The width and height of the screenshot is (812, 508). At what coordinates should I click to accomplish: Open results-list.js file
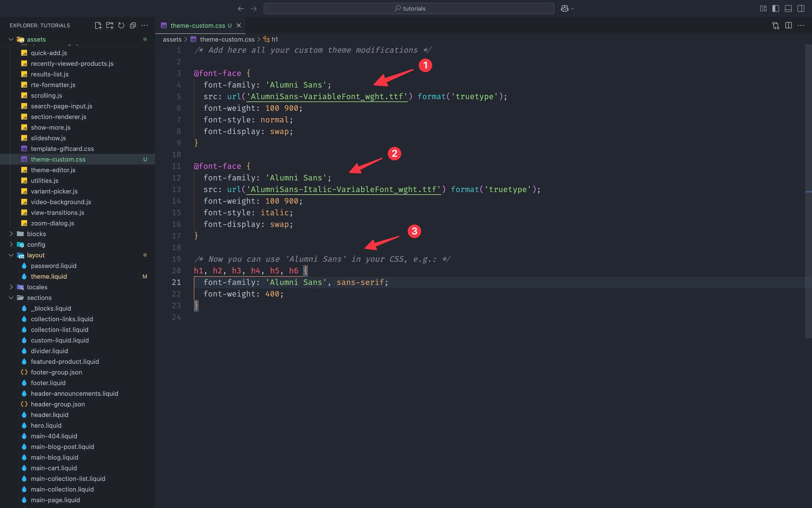pyautogui.click(x=50, y=74)
